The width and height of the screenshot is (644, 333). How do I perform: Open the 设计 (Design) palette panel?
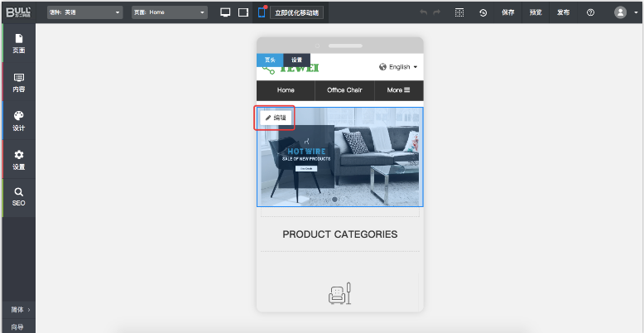tap(18, 121)
